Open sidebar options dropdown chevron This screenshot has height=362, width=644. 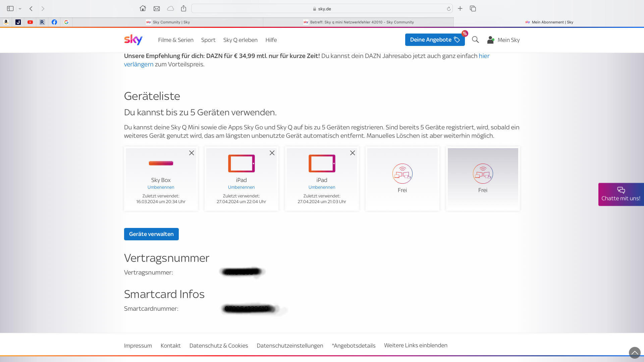pyautogui.click(x=20, y=9)
